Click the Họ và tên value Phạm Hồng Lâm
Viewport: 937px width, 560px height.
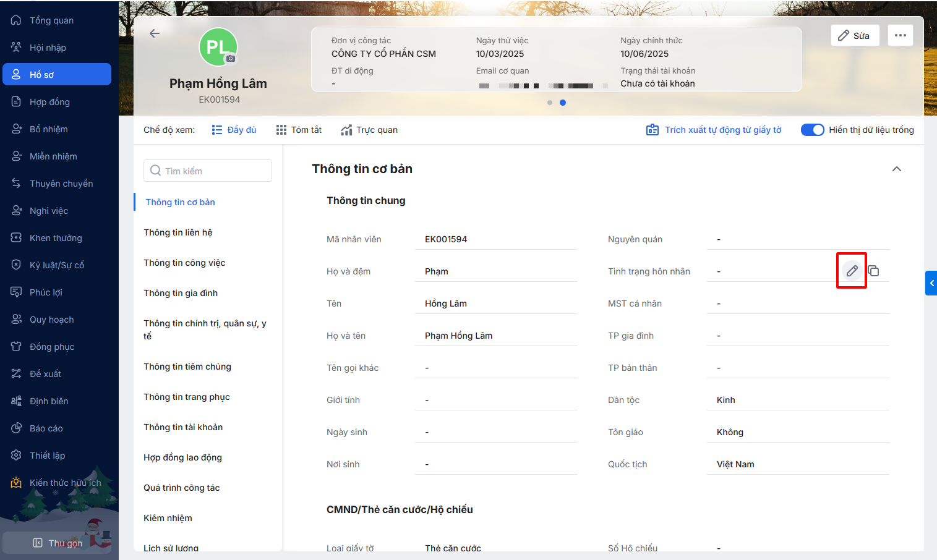459,336
